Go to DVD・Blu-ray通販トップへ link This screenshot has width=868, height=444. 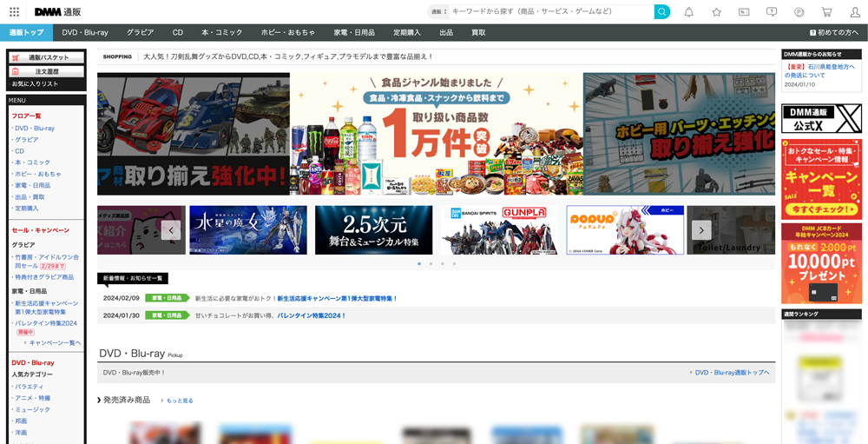[730, 373]
